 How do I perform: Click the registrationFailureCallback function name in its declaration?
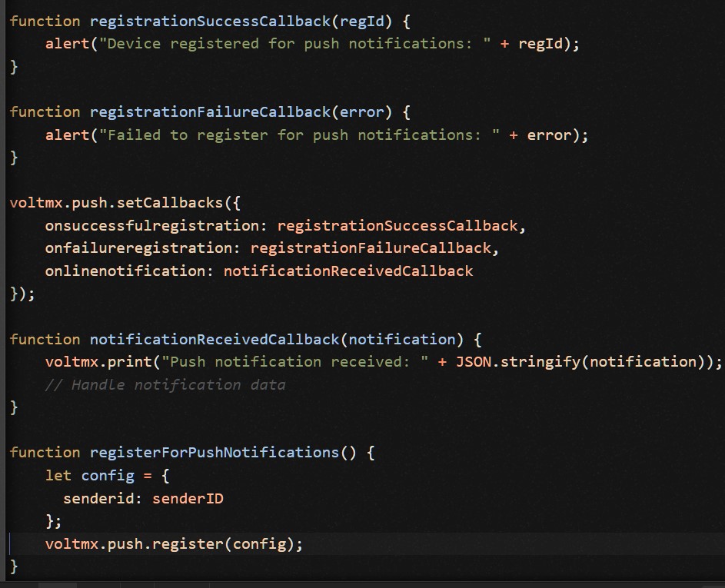(210, 112)
